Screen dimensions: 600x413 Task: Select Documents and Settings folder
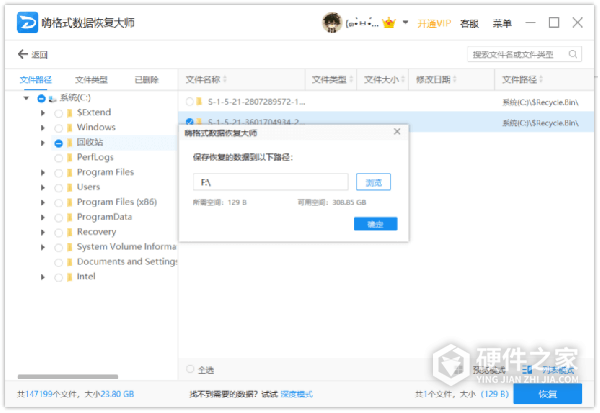(x=127, y=262)
